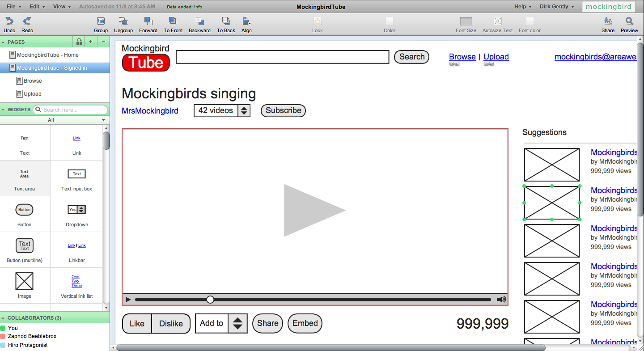
Task: Bring selection To Front
Action: tap(173, 21)
